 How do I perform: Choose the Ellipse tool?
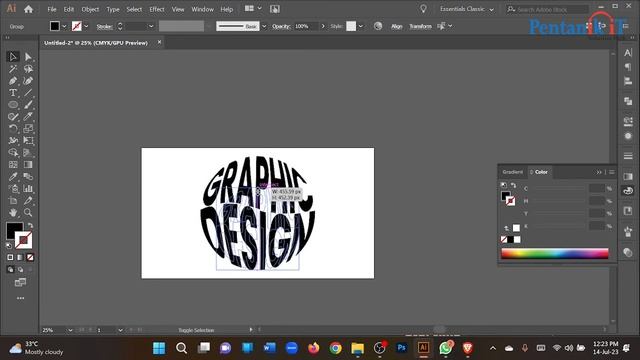click(13, 104)
